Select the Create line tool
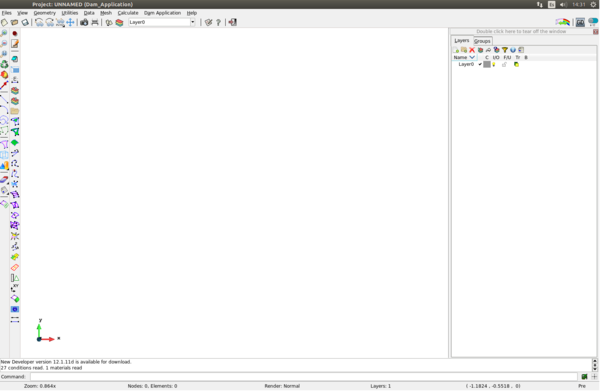The height and width of the screenshot is (391, 600). (4, 99)
